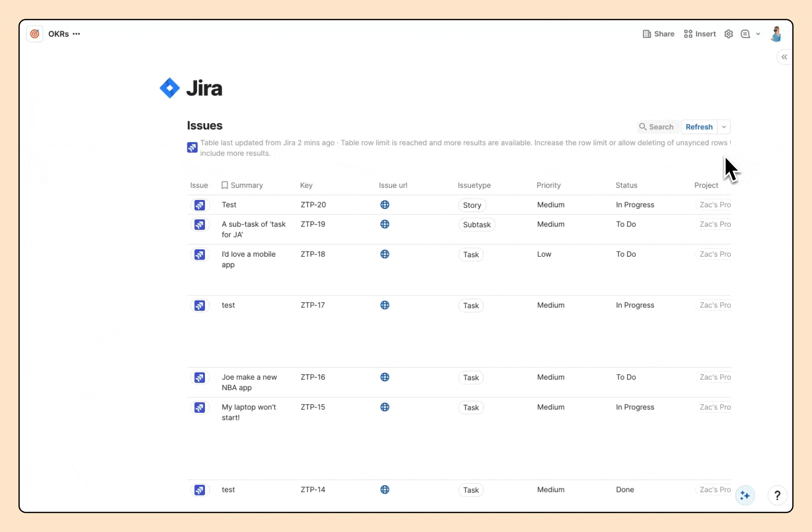Click the Search field in Issues table

[656, 127]
